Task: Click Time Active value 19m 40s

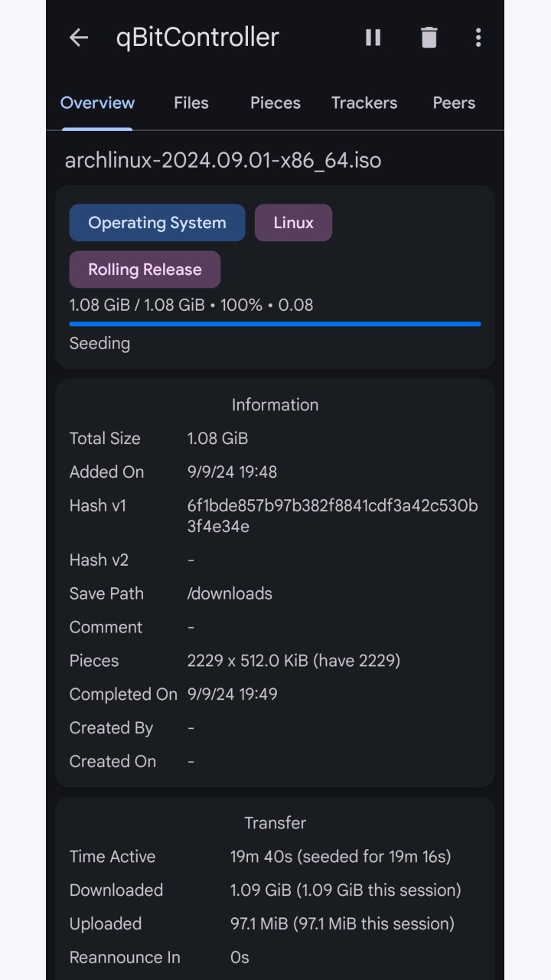Action: tap(341, 857)
